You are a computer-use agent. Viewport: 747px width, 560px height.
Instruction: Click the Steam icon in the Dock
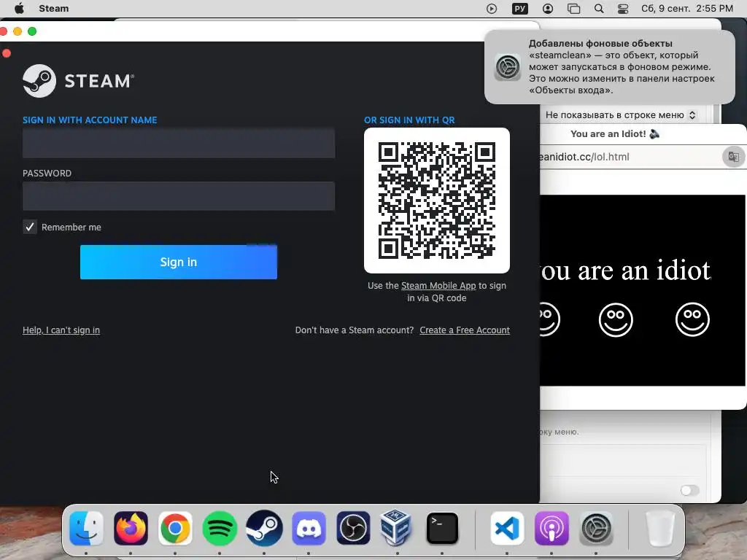click(x=264, y=528)
